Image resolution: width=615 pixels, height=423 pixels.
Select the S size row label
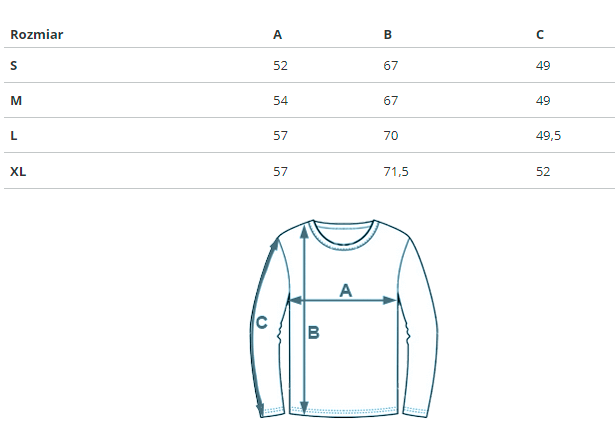[x=14, y=65]
